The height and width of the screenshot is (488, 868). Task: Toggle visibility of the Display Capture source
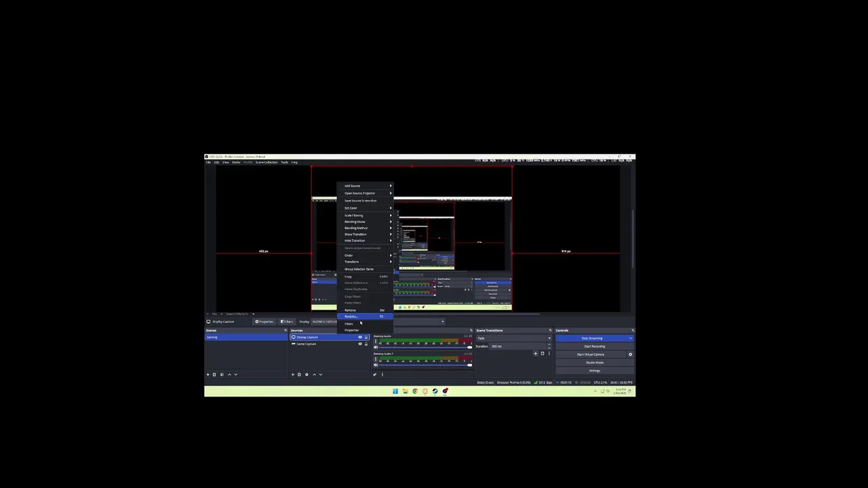click(x=360, y=337)
